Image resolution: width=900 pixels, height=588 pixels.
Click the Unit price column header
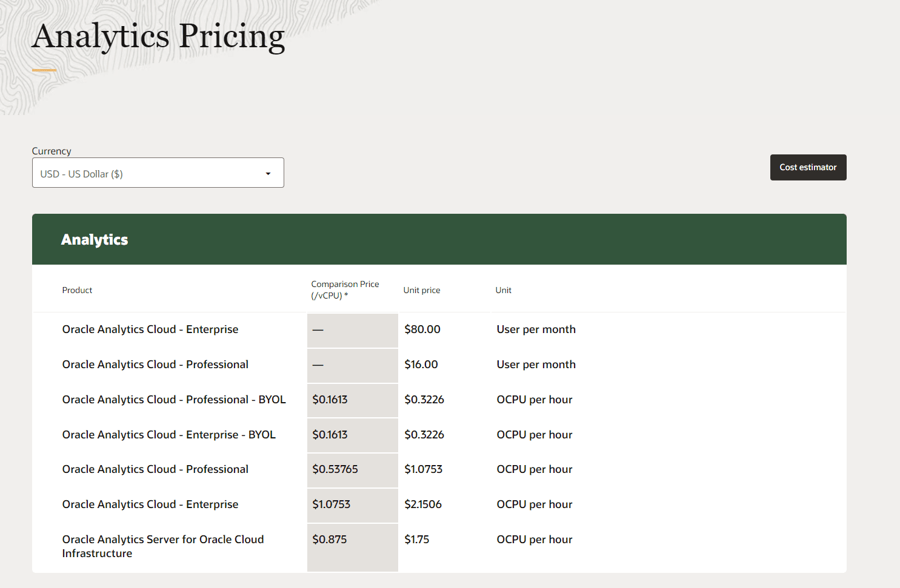pos(421,290)
